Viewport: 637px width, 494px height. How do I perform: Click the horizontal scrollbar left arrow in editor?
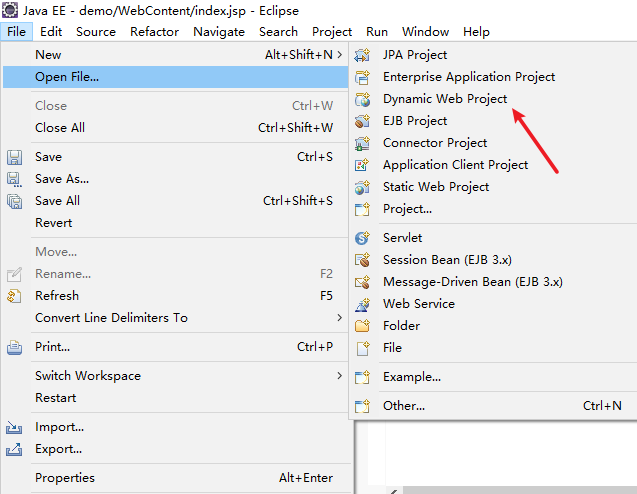(394, 491)
